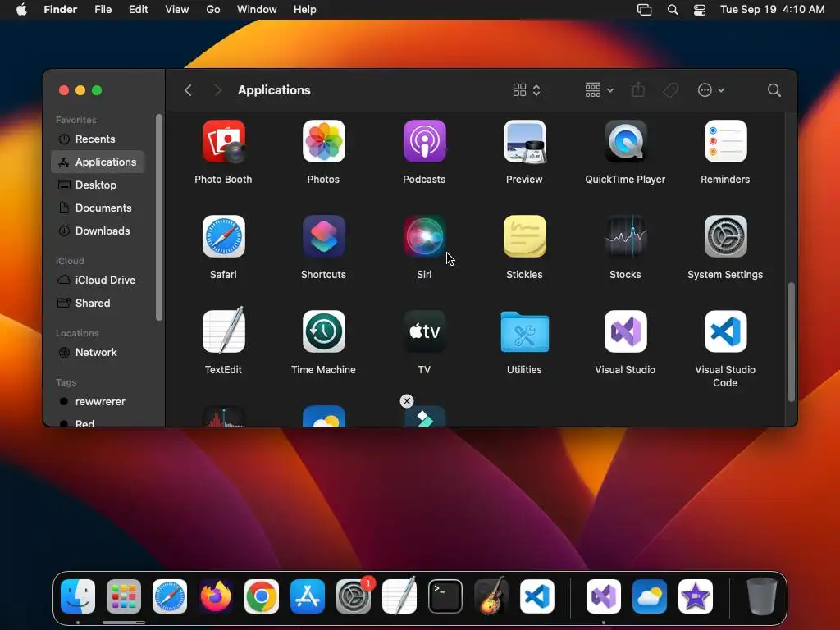Select the Visual Studio app in Finder window
This screenshot has height=630, width=840.
625,331
